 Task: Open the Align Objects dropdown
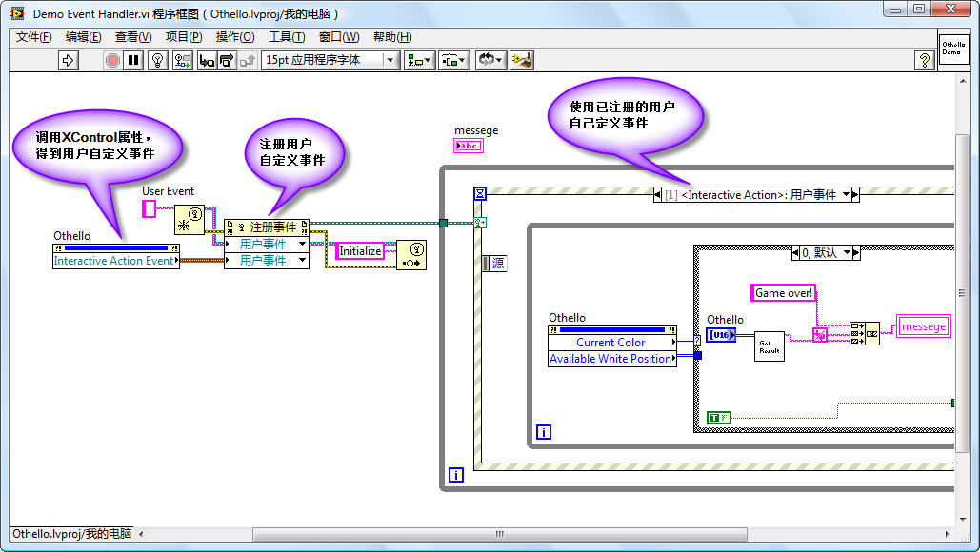pos(419,60)
